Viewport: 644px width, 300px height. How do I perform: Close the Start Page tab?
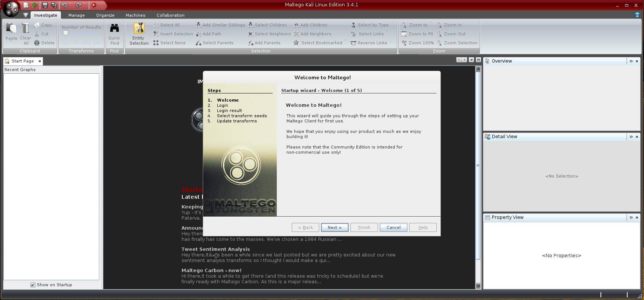(x=40, y=61)
